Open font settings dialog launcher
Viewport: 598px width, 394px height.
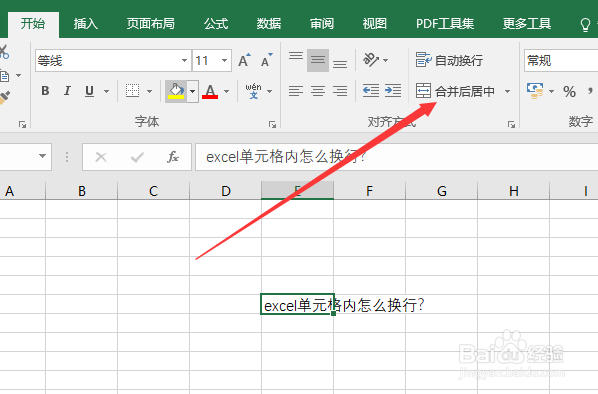[x=272, y=124]
